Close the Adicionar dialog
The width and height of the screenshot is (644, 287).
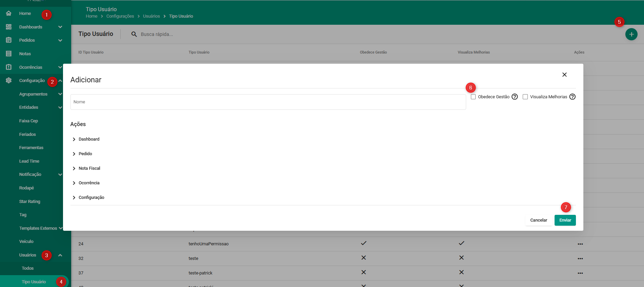click(x=564, y=75)
